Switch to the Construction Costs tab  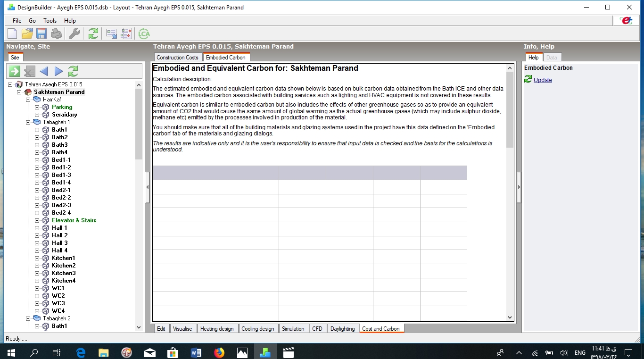[x=177, y=58]
